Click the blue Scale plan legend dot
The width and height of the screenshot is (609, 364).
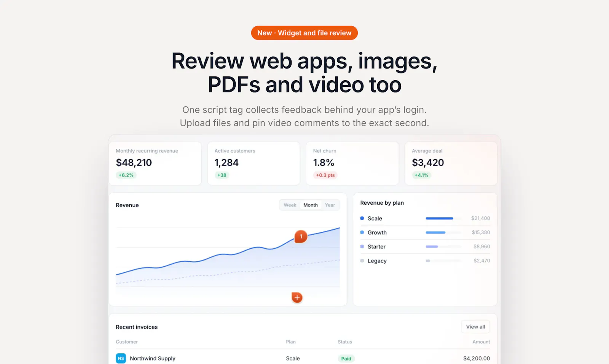pos(362,218)
